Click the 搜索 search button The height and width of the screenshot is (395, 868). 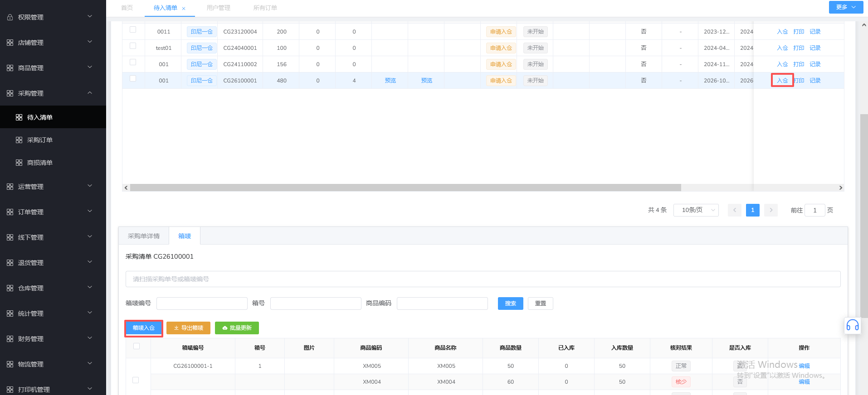point(511,303)
